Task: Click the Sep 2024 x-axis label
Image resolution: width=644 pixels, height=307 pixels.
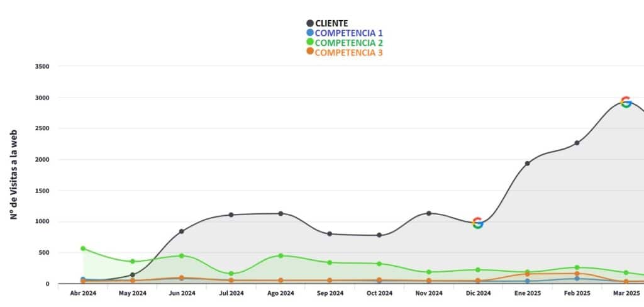Action: click(x=330, y=293)
